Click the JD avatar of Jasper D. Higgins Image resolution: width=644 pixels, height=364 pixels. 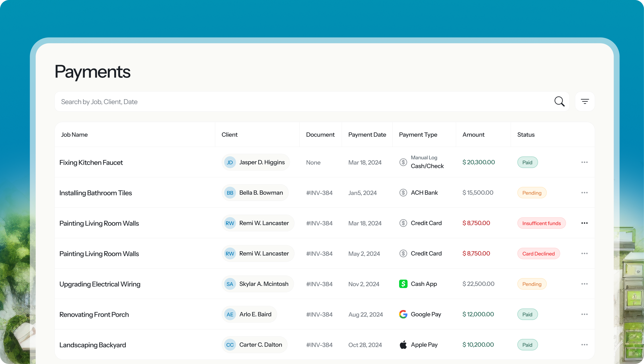point(230,162)
